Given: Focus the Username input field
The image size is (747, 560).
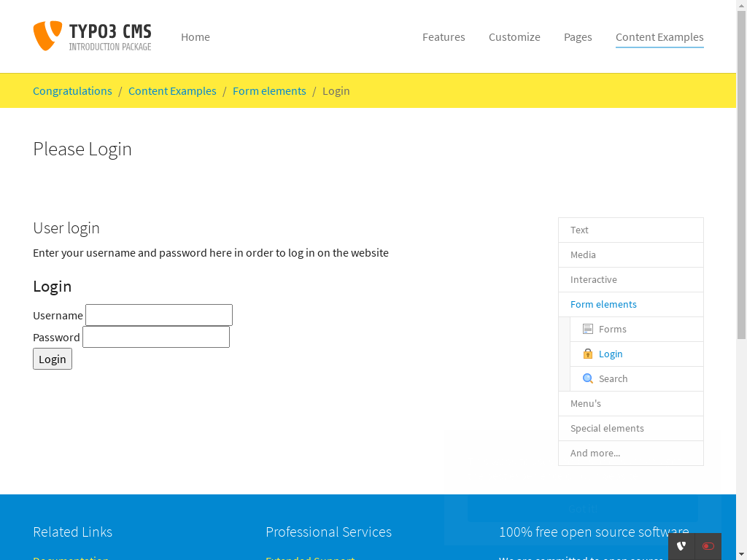Looking at the screenshot, I should [x=158, y=315].
